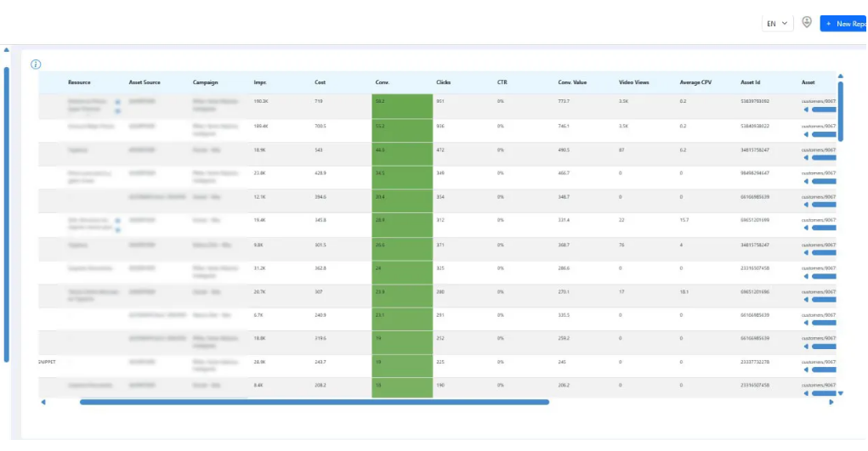Open the EN language dropdown

[777, 23]
